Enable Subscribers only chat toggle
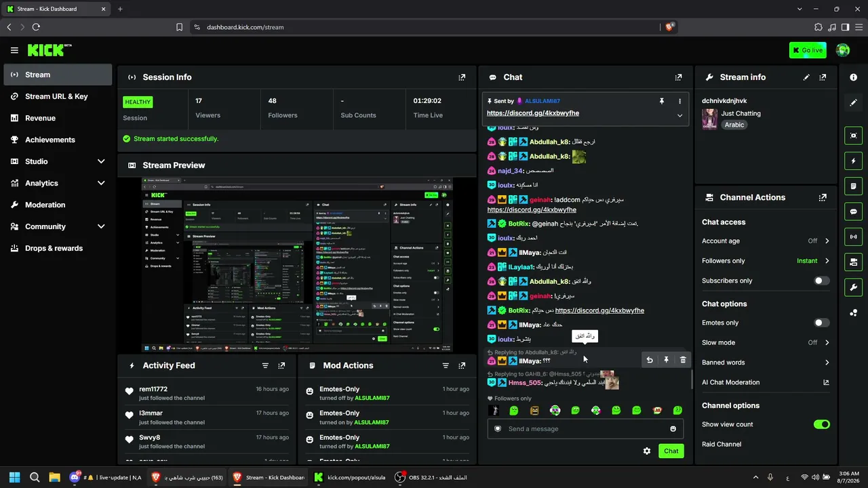This screenshot has height=488, width=868. [x=821, y=281]
